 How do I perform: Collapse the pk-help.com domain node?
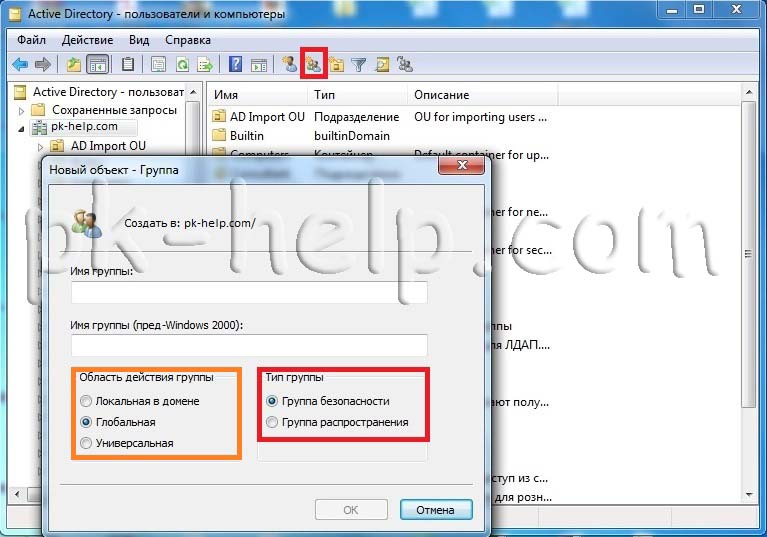pyautogui.click(x=21, y=129)
